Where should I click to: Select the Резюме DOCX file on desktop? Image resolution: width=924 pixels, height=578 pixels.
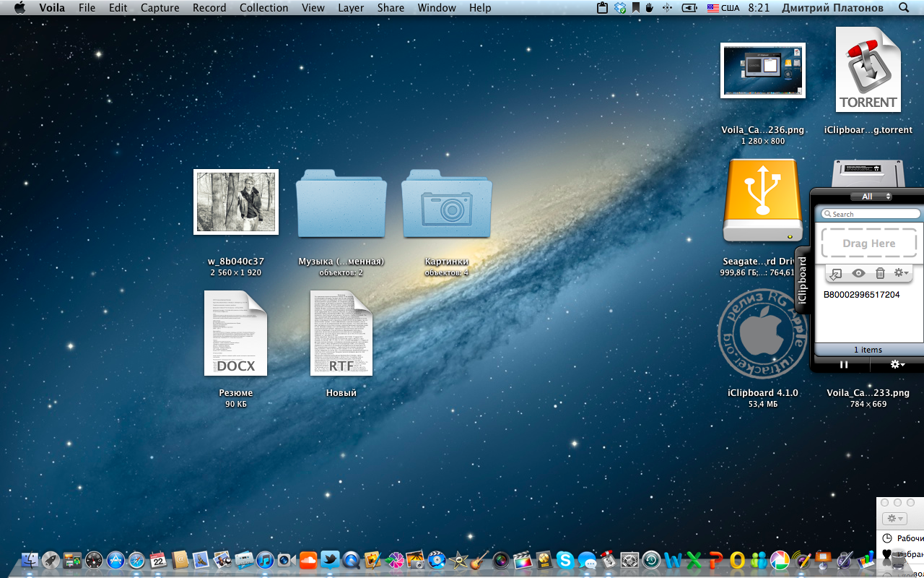[236, 334]
